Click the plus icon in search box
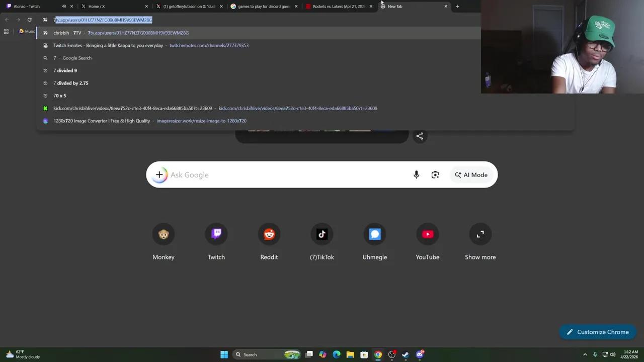Screen dimensions: 644x362 159,175
